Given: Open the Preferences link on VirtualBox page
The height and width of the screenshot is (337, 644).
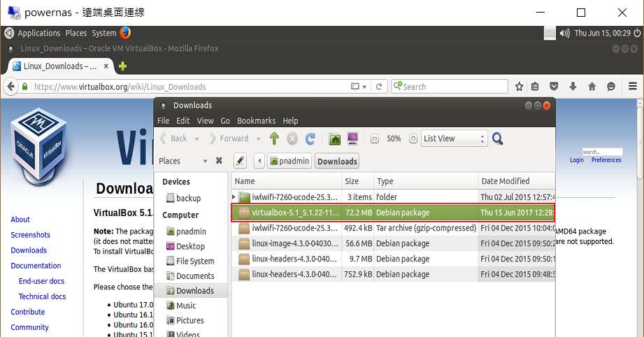Looking at the screenshot, I should tap(606, 160).
